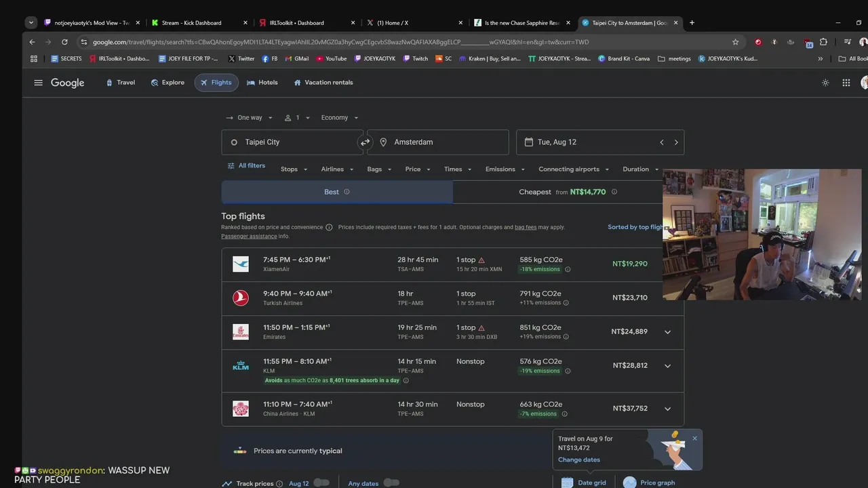Toggle dark theme sun icon

click(x=825, y=83)
